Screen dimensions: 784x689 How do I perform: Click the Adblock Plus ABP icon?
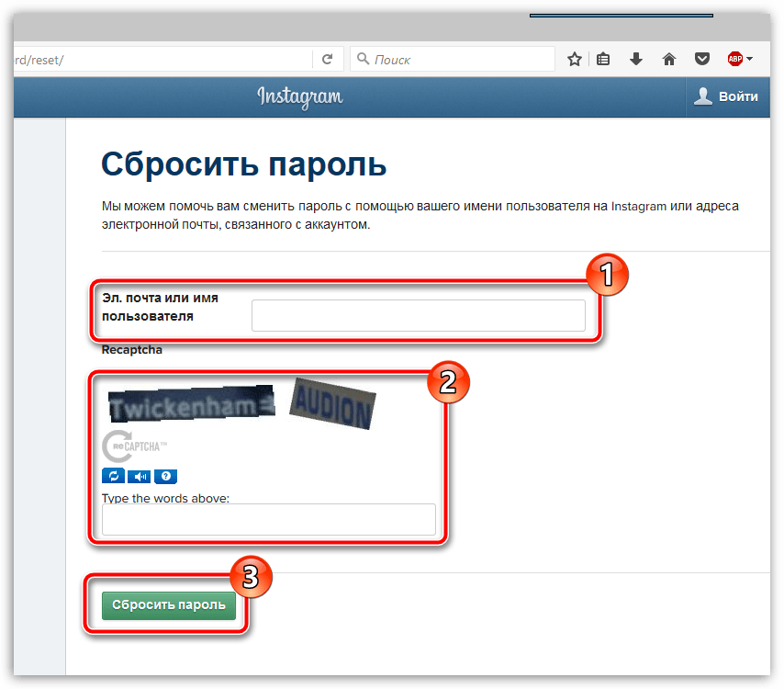[735, 59]
